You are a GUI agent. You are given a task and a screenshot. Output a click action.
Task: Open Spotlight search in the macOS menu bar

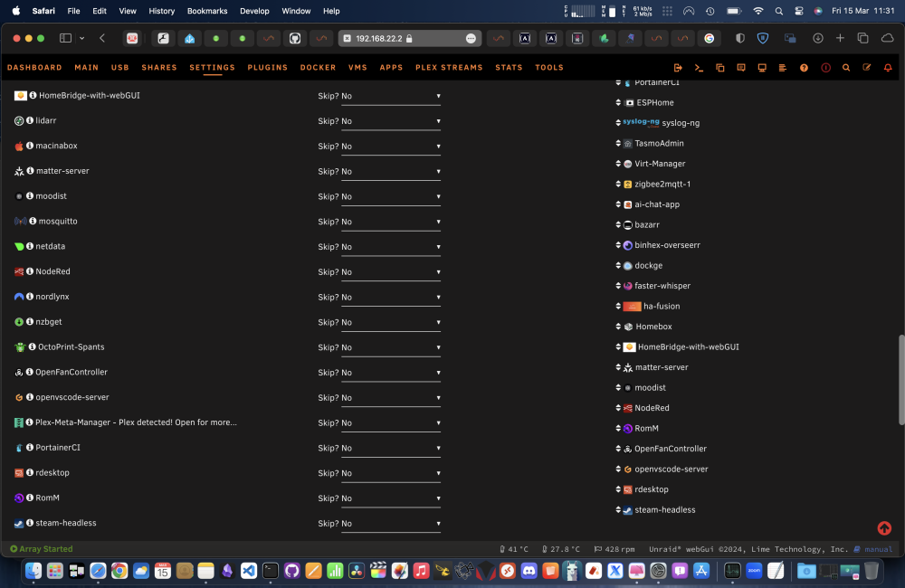(x=778, y=11)
